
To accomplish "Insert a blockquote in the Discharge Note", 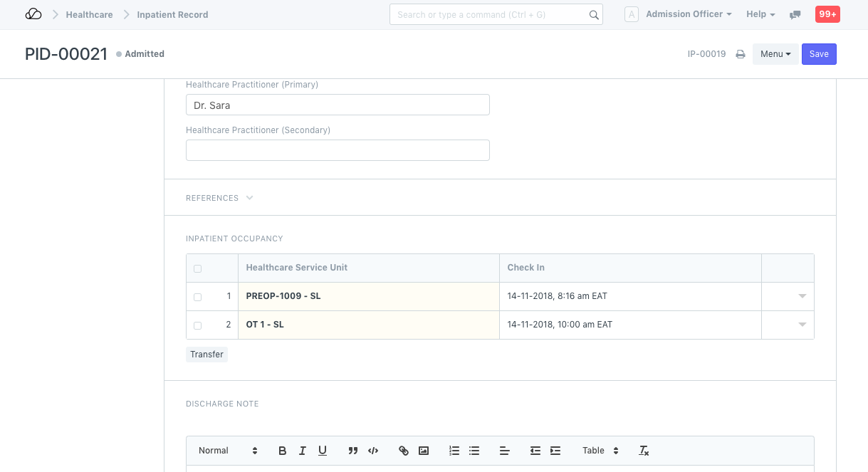I will (x=352, y=450).
